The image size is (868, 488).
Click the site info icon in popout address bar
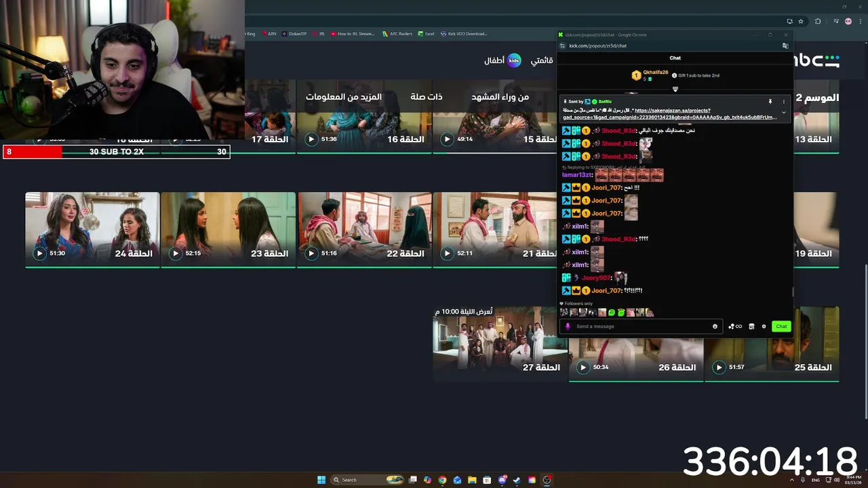(562, 46)
